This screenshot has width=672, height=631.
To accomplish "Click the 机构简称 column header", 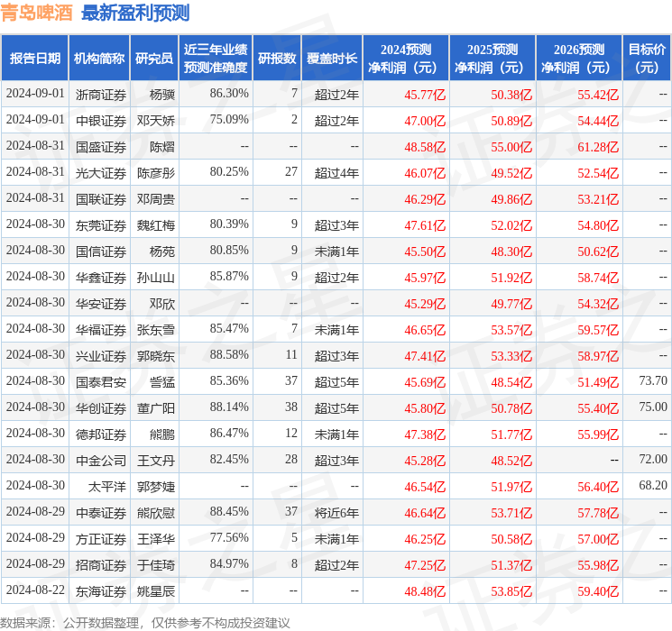I will point(99,59).
